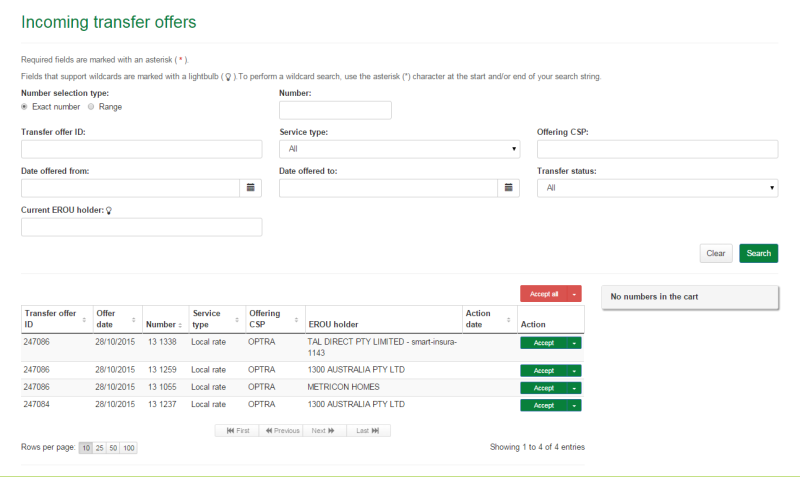This screenshot has height=477, width=800.
Task: Expand Accept dropdown arrow for number 13 1237
Action: click(574, 406)
